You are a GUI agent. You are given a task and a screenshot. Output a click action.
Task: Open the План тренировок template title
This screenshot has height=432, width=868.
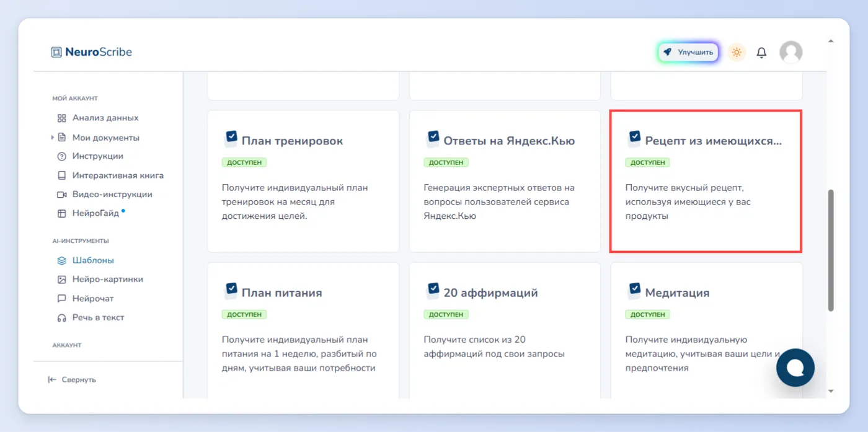(292, 141)
